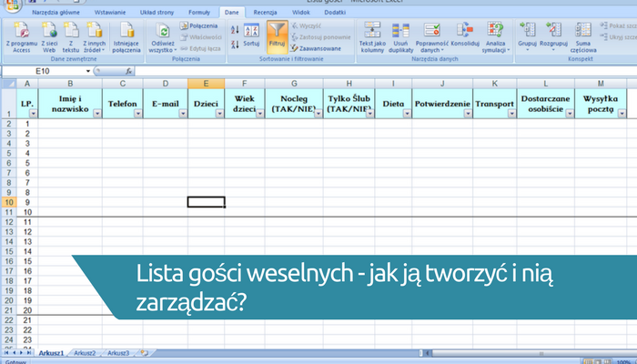
Task: Click Grupuj group button
Action: (x=527, y=36)
